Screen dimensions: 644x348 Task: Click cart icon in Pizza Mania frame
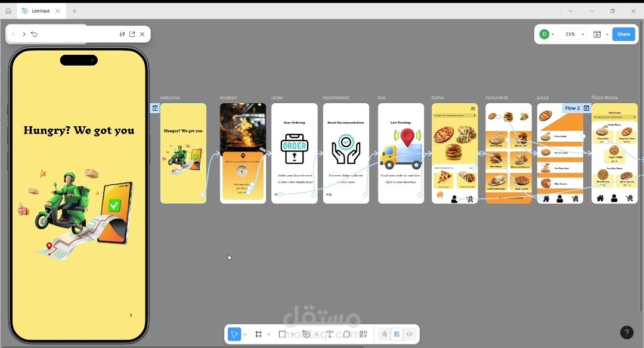(x=629, y=198)
